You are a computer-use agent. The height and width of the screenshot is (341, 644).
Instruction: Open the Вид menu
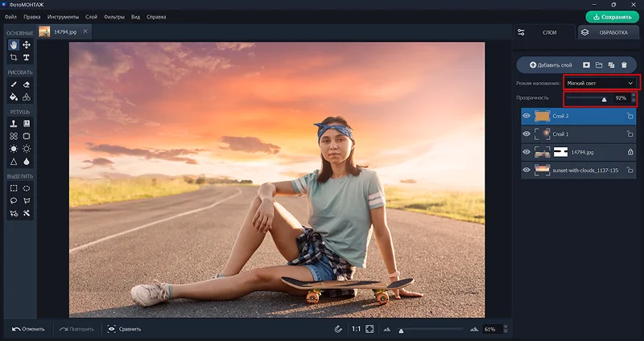135,17
